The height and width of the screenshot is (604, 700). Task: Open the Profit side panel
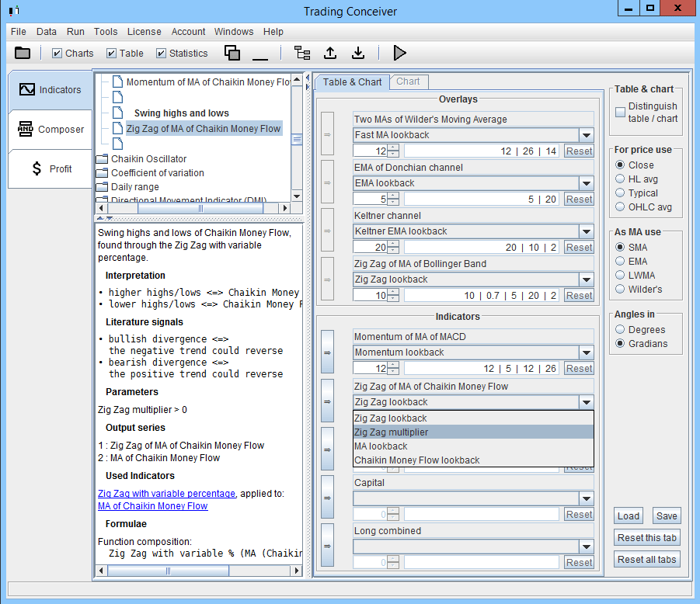[x=50, y=168]
